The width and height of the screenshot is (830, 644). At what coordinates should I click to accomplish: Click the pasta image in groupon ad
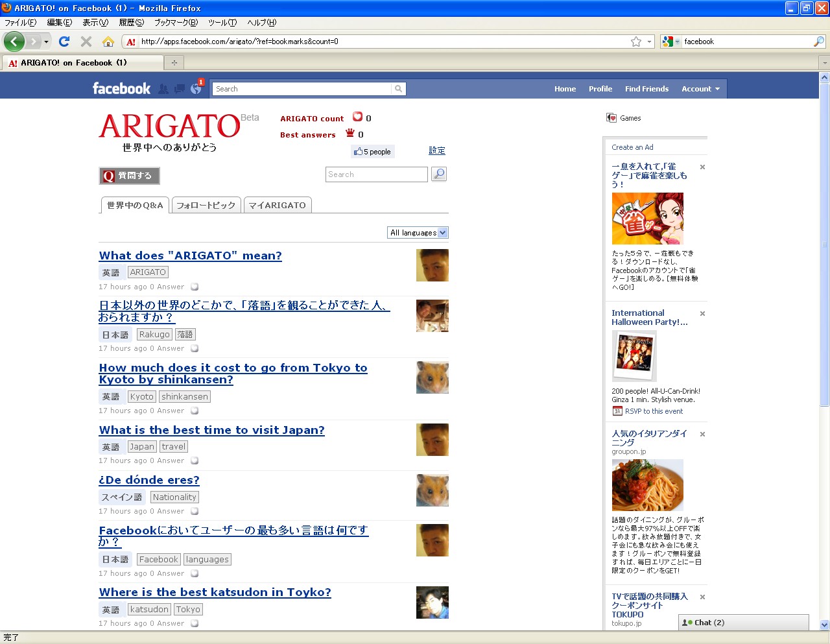648,485
